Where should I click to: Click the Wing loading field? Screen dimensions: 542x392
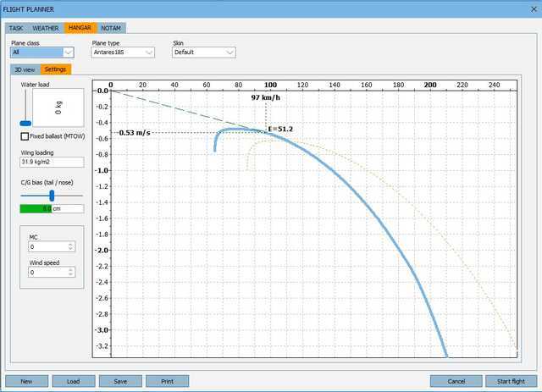click(x=52, y=162)
